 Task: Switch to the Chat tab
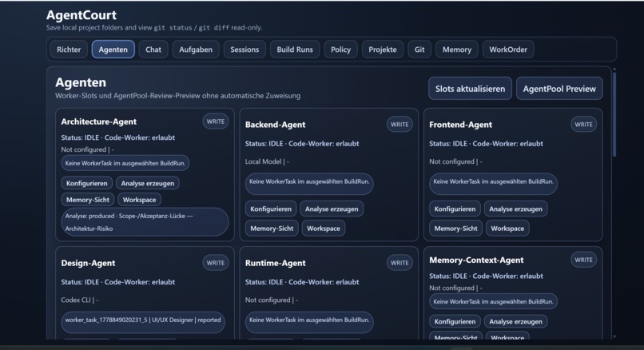tap(153, 50)
